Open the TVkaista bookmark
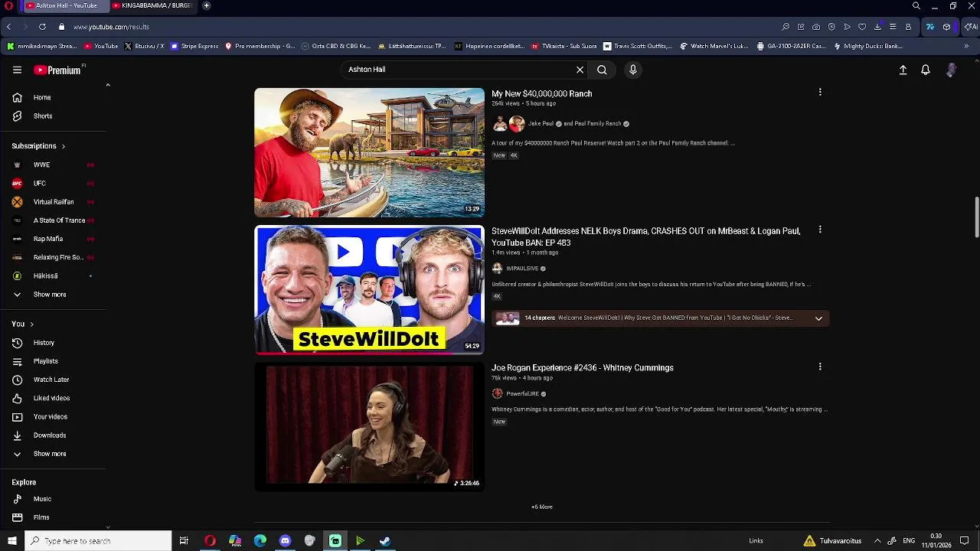The image size is (980, 551). (x=564, y=46)
